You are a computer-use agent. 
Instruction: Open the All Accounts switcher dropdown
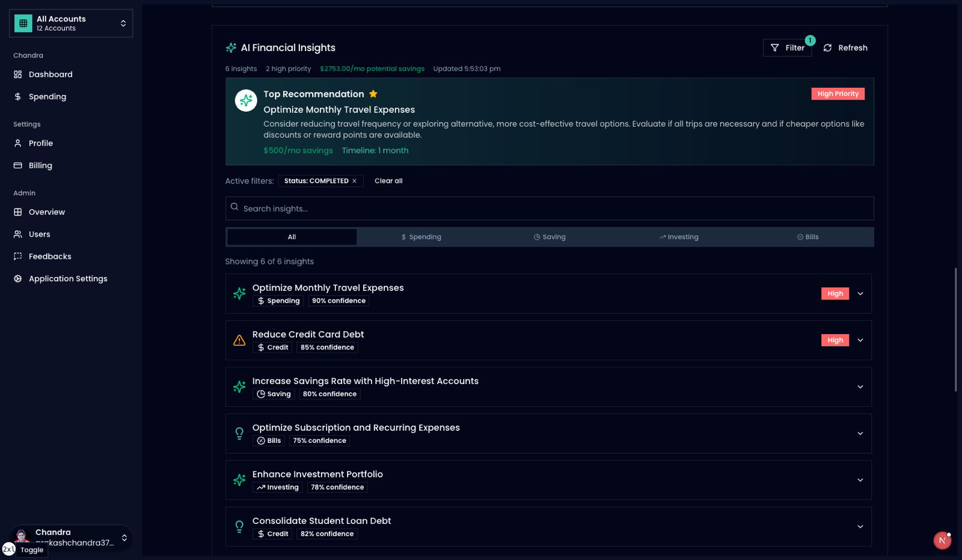point(71,23)
